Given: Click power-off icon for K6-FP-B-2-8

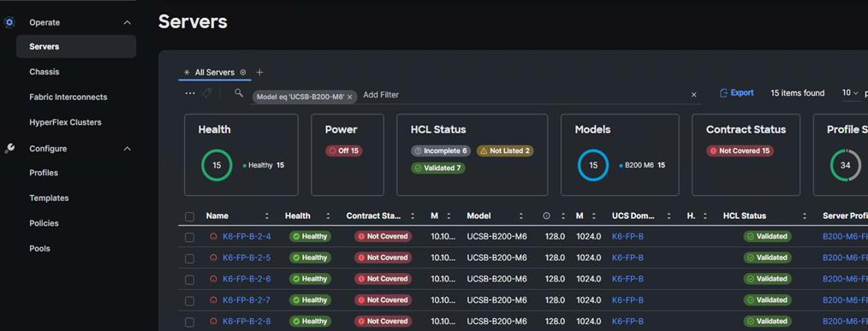Looking at the screenshot, I should pos(213,321).
